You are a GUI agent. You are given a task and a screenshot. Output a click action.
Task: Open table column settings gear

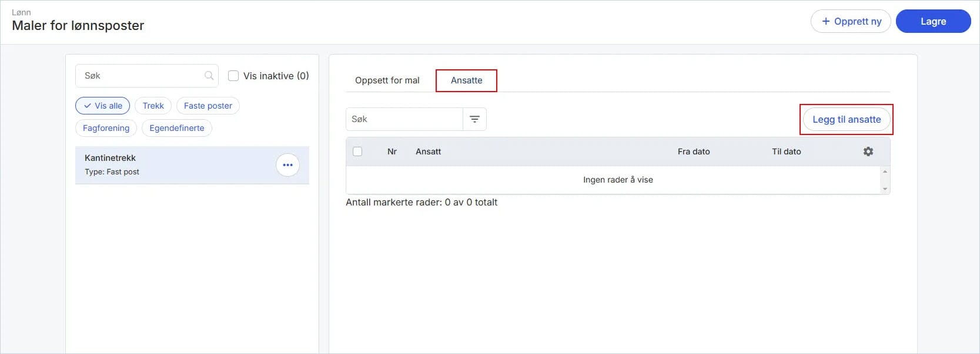coord(868,151)
